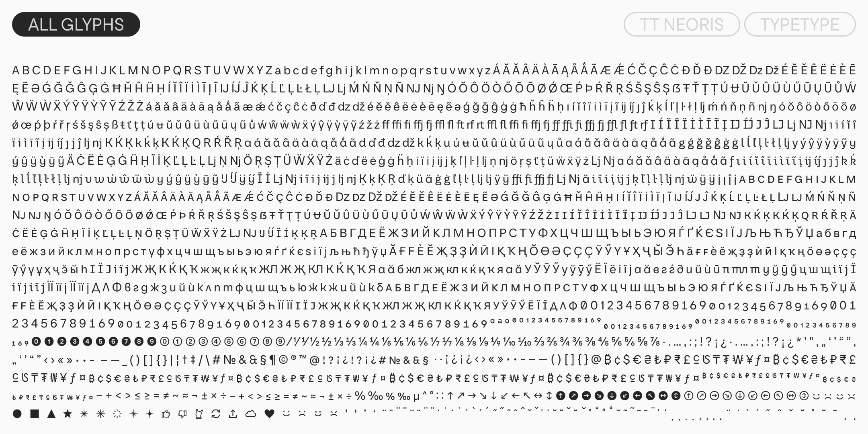Screen dimensions: 868x434
Task: Click the solid black square glyph
Action: pyautogui.click(x=35, y=414)
